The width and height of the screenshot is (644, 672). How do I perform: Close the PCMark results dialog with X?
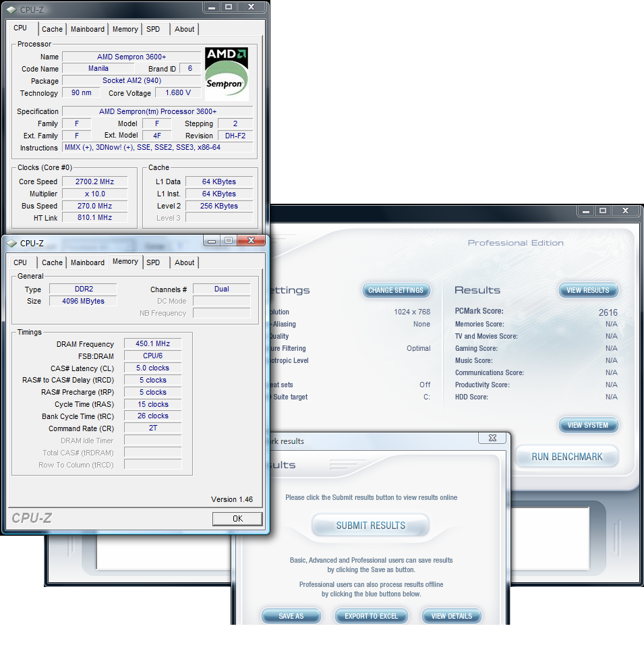(x=492, y=438)
